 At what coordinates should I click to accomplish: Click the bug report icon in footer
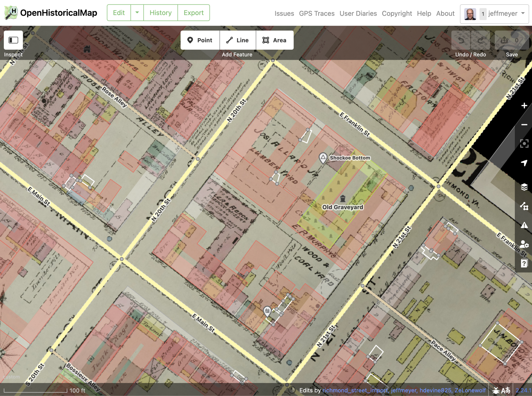pyautogui.click(x=495, y=390)
